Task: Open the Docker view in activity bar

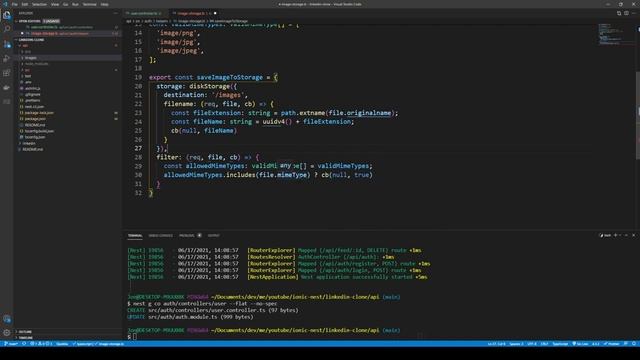Action: [x=7, y=87]
